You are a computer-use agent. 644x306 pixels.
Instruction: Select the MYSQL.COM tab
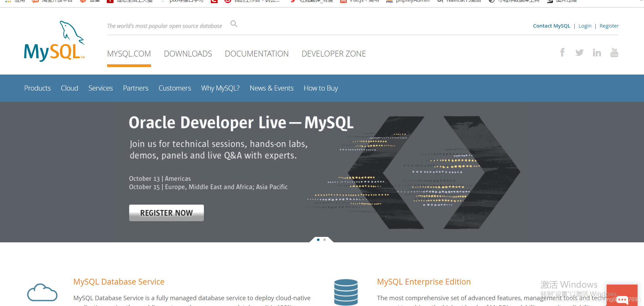tap(129, 54)
